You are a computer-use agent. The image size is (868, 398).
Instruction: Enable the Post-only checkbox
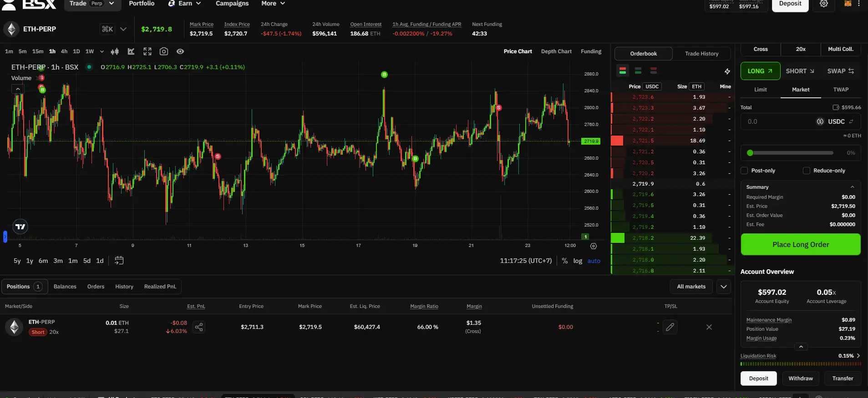(x=745, y=171)
